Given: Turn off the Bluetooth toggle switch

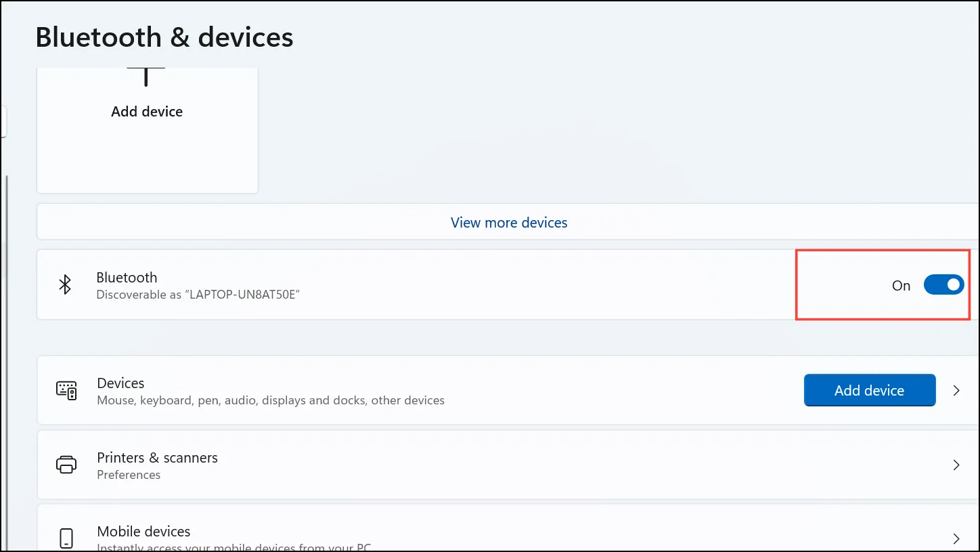Looking at the screenshot, I should click(943, 285).
